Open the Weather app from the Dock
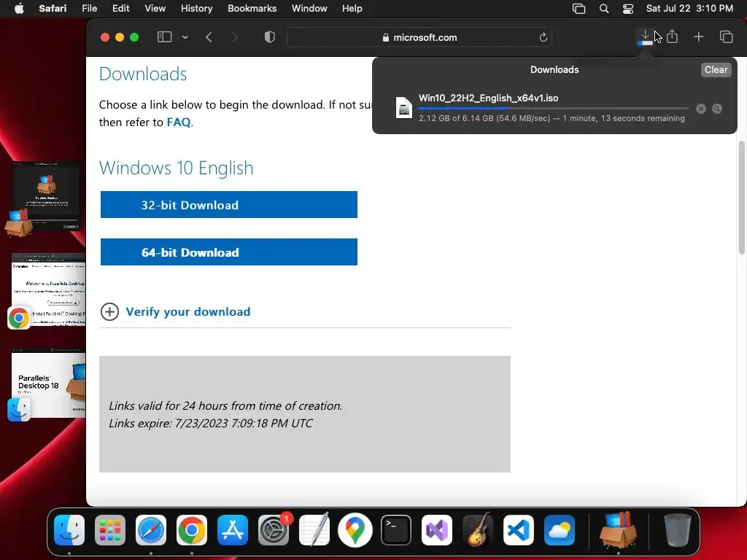The width and height of the screenshot is (747, 560). click(x=560, y=529)
